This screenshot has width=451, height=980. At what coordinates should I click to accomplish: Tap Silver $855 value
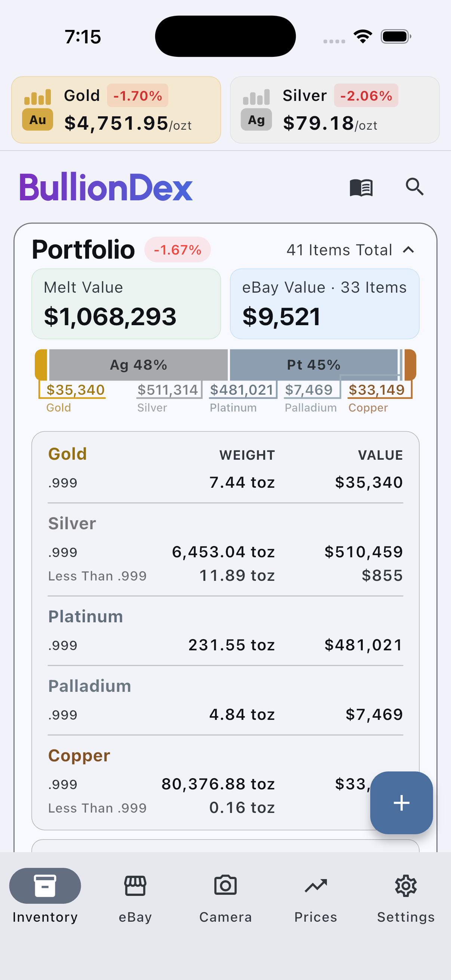tap(382, 576)
